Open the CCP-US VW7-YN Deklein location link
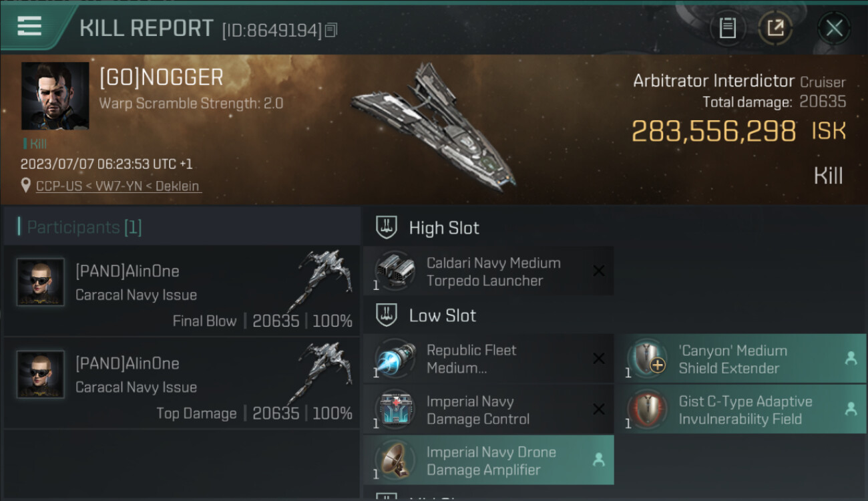The height and width of the screenshot is (501, 868). pyautogui.click(x=118, y=186)
